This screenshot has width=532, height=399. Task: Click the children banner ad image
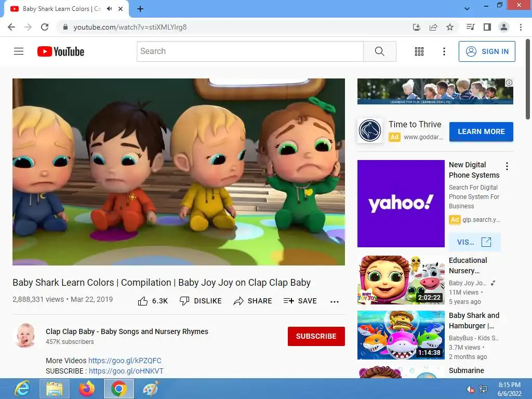(435, 91)
